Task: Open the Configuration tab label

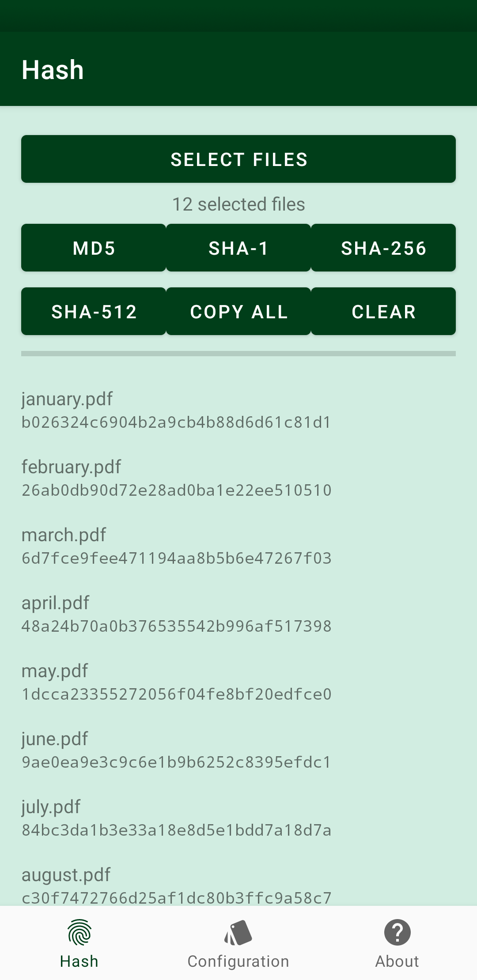Action: pyautogui.click(x=238, y=961)
